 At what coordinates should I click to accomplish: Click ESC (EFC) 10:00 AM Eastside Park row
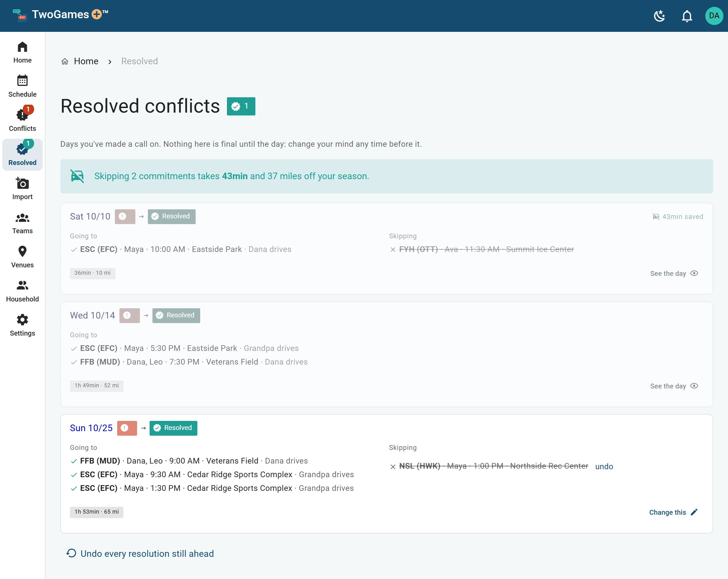point(181,249)
